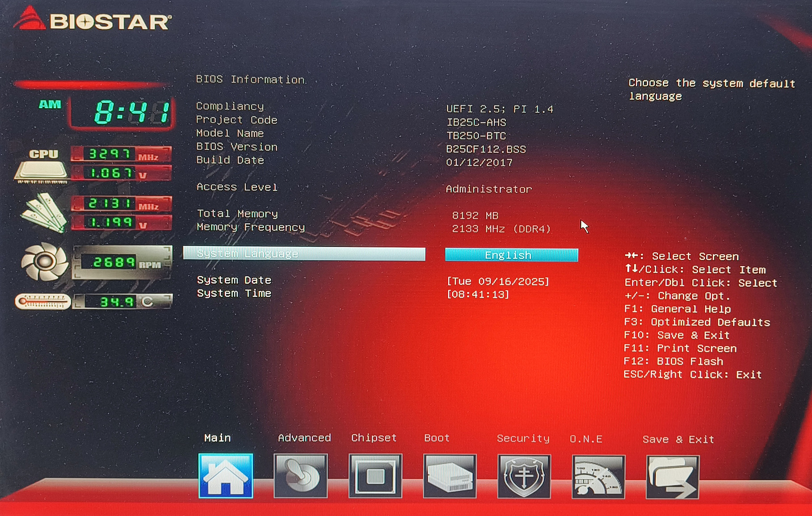Click the memory 2131 MHz readout
This screenshot has width=812, height=516.
[x=121, y=204]
